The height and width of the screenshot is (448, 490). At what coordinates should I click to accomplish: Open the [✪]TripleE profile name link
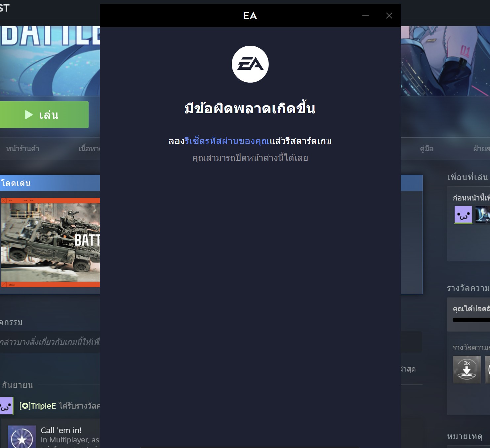[38, 406]
